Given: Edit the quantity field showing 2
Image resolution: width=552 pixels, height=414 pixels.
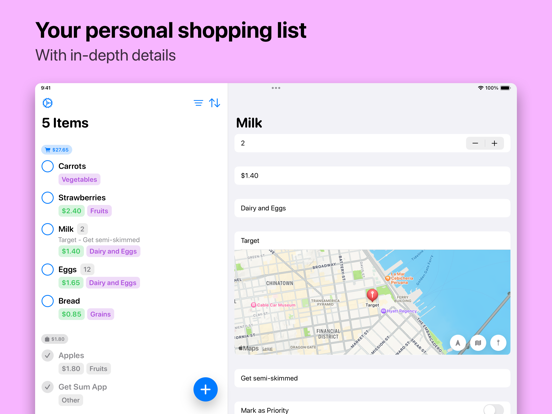Looking at the screenshot, I should tap(372, 143).
